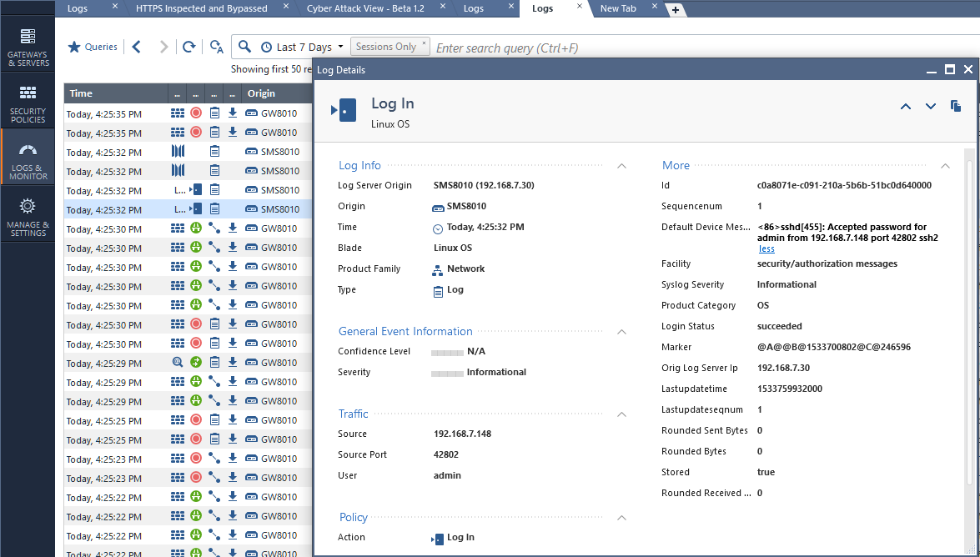Image resolution: width=980 pixels, height=557 pixels.
Task: Remove the Sessions Only filter
Action: tap(424, 43)
